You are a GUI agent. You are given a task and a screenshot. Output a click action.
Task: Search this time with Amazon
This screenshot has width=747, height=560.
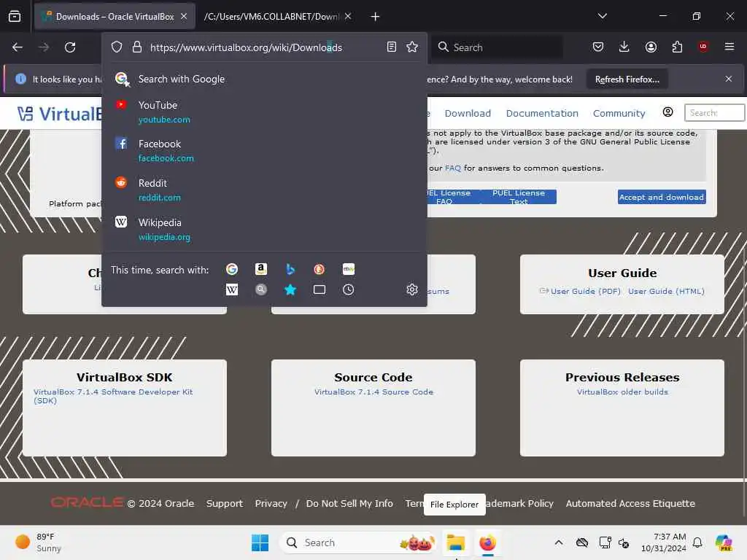pos(261,270)
